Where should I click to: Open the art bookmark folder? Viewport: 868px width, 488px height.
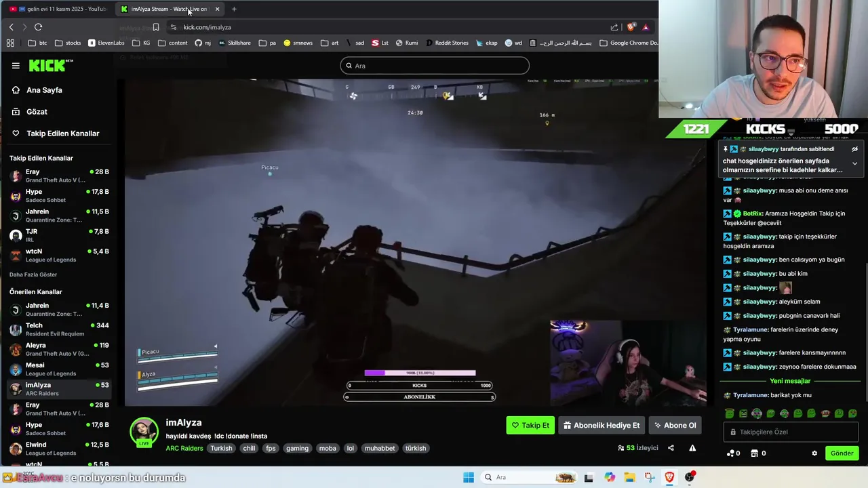329,43
